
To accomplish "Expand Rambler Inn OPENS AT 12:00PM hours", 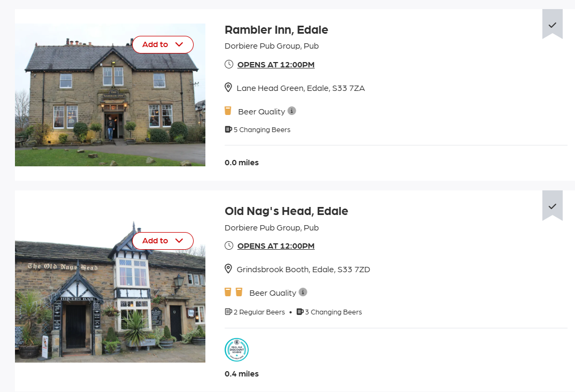I will tap(276, 65).
